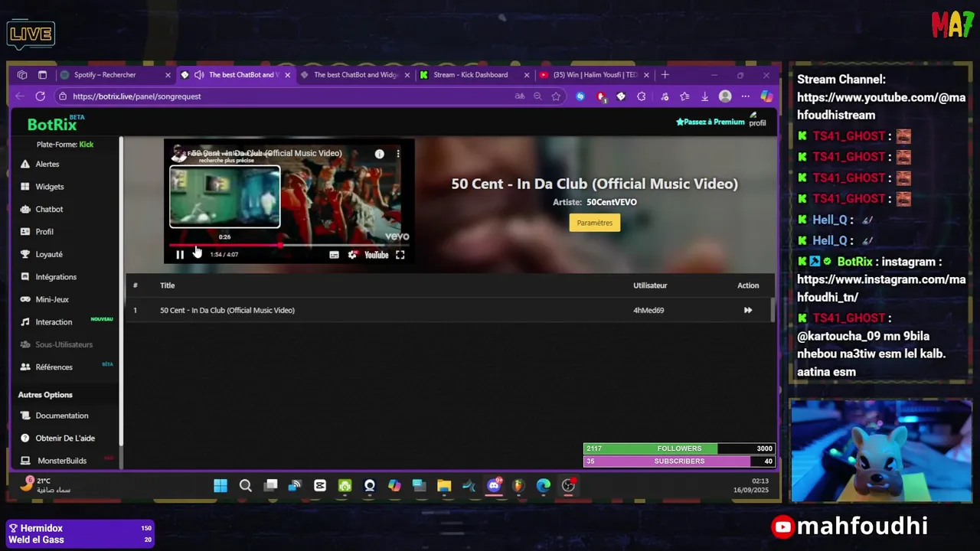The height and width of the screenshot is (551, 980).
Task: Go back with browser back arrow
Action: pyautogui.click(x=20, y=96)
